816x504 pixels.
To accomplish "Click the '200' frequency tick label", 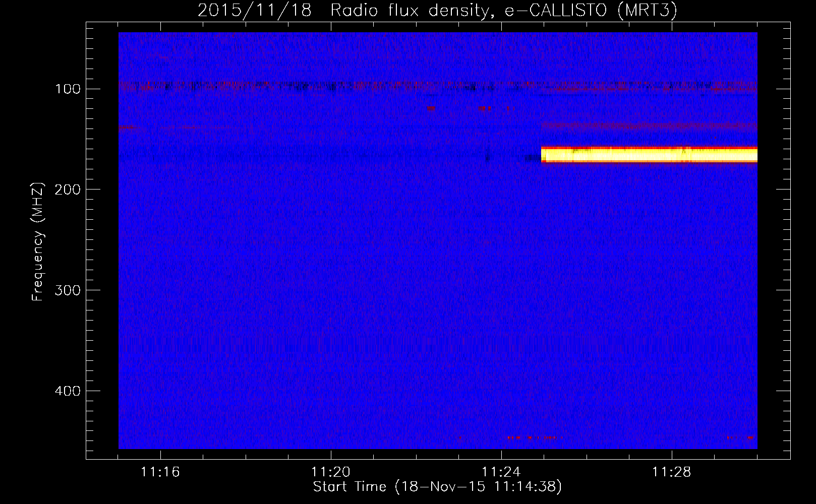I will tap(68, 190).
